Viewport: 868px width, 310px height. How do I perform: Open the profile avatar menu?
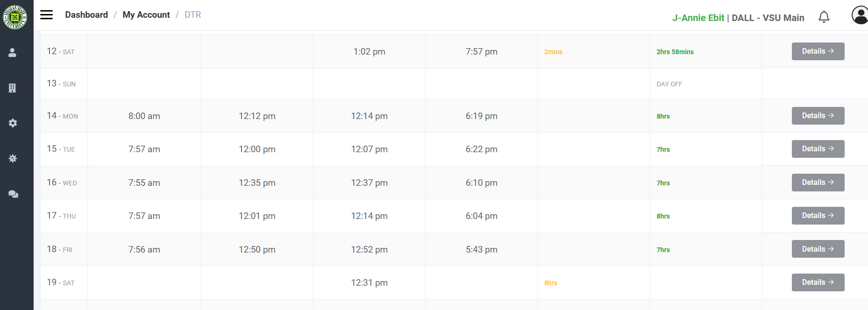860,15
